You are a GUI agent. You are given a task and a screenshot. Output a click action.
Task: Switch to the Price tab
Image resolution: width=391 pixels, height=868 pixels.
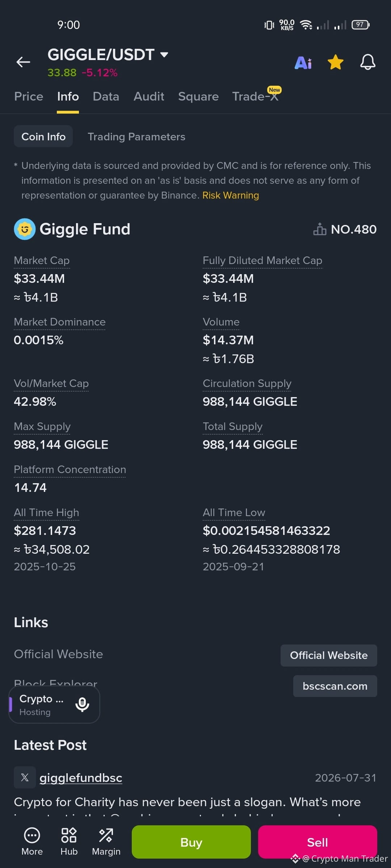click(29, 97)
